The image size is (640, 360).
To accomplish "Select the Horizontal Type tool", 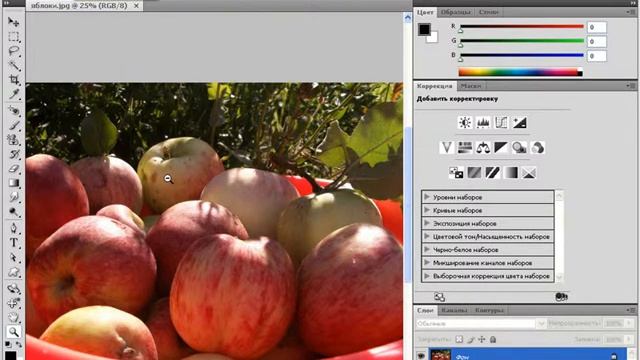I will click(13, 242).
